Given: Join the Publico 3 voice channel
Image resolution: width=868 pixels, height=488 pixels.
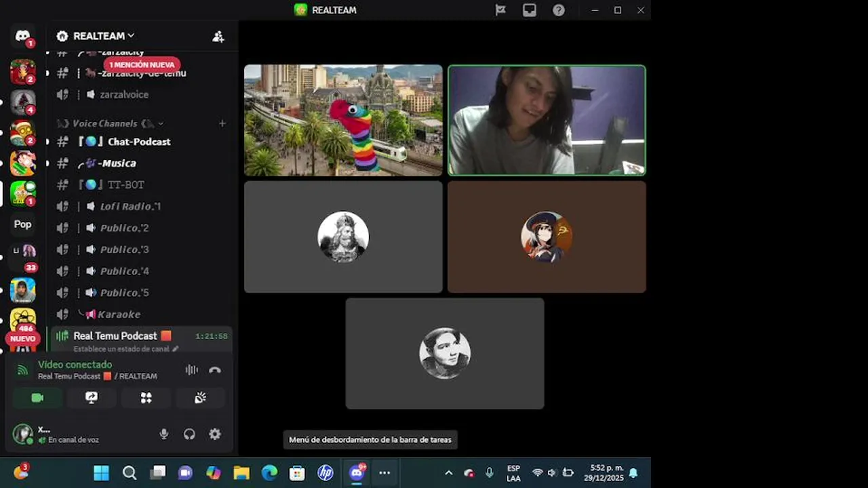Looking at the screenshot, I should (x=140, y=249).
